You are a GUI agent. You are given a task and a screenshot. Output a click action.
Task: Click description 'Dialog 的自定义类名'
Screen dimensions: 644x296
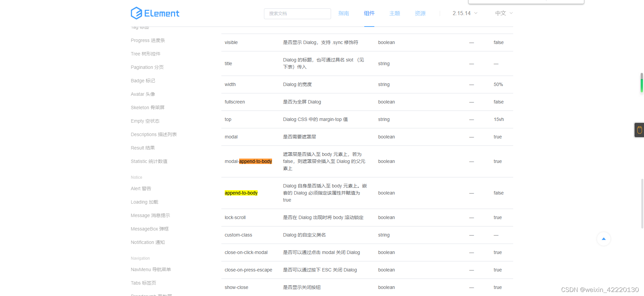pos(304,235)
